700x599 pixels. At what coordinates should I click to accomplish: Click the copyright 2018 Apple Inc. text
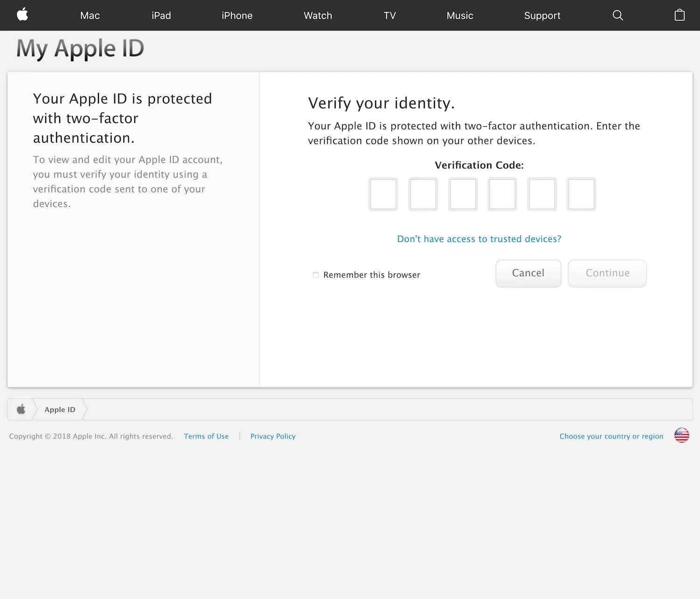click(x=91, y=436)
